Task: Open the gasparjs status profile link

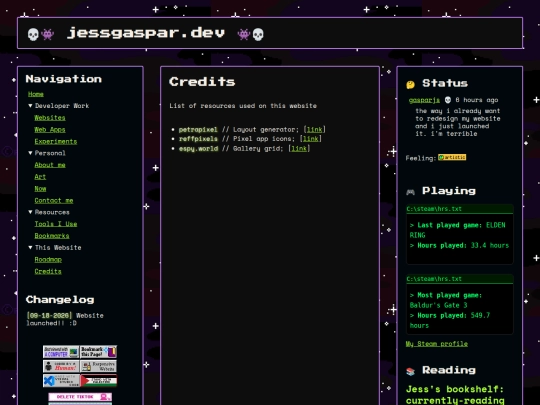Action: (x=424, y=100)
